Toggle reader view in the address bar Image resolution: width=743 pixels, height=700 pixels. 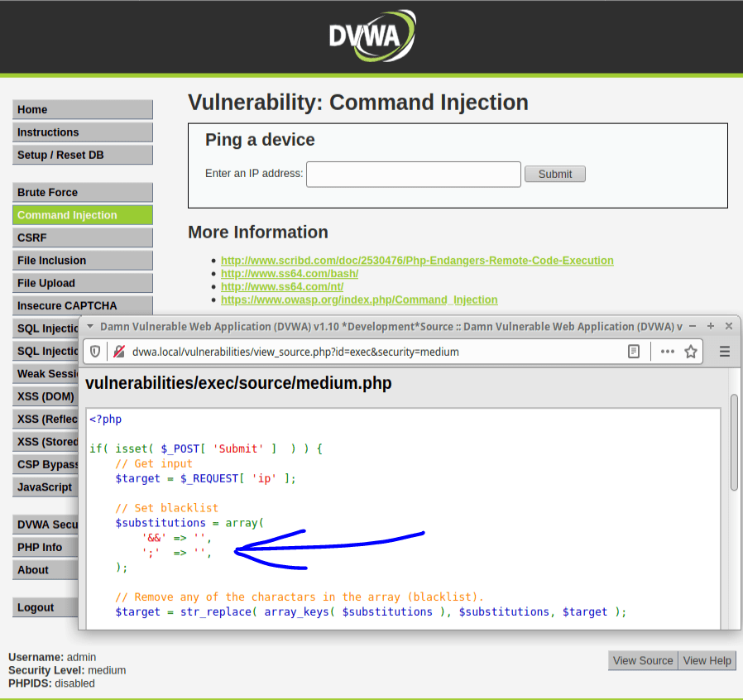pos(634,352)
